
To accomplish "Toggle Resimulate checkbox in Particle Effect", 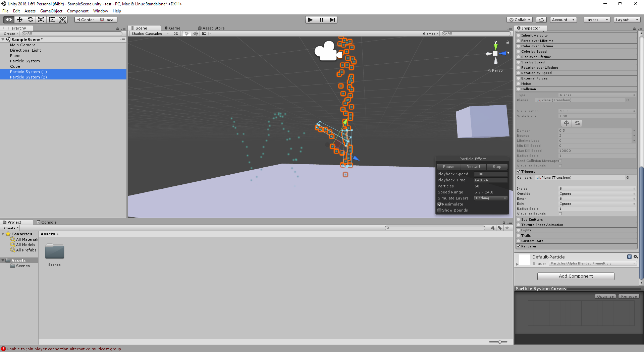I will [x=439, y=204].
